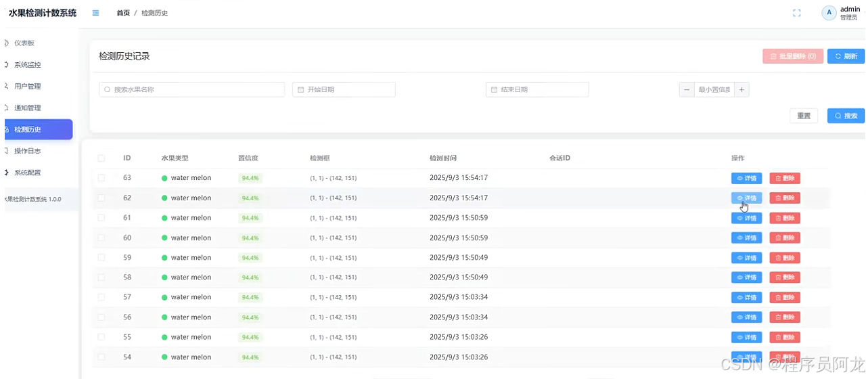Delete record ID 63 with 删除
The image size is (868, 379).
[785, 178]
